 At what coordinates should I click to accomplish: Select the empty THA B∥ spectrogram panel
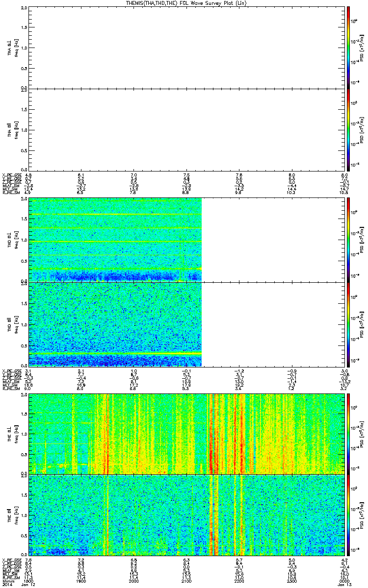pyautogui.click(x=187, y=129)
